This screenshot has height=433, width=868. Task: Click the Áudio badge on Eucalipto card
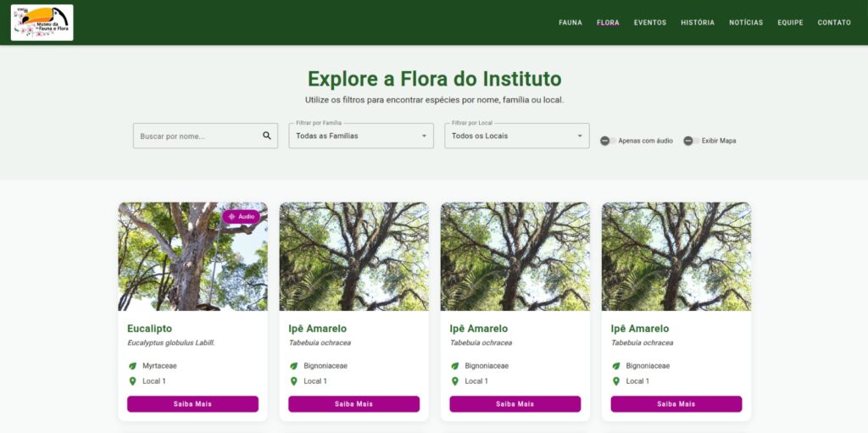pyautogui.click(x=242, y=217)
